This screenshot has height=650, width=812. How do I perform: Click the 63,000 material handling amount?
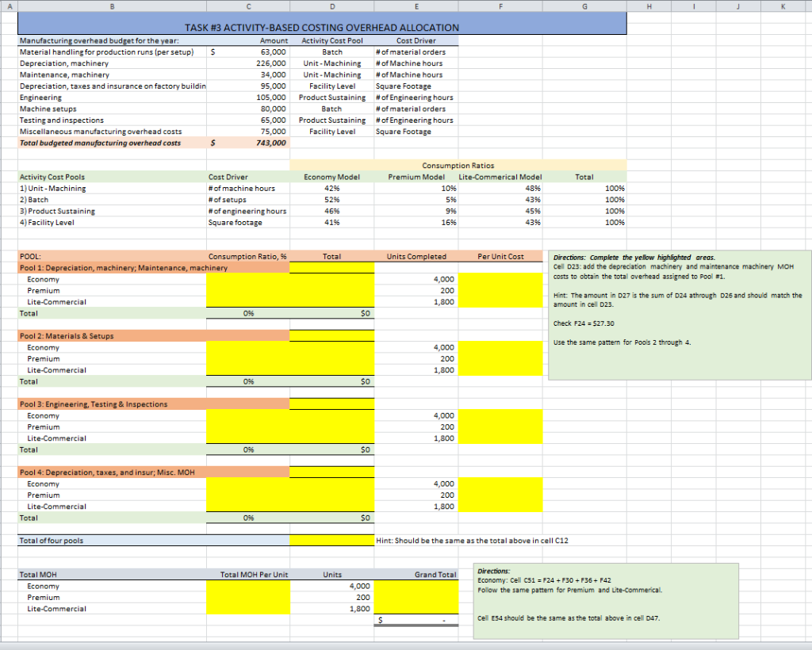pyautogui.click(x=248, y=52)
